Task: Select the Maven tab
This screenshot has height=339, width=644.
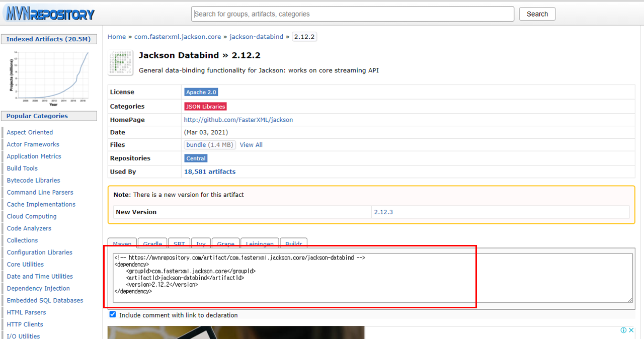Action: click(122, 243)
